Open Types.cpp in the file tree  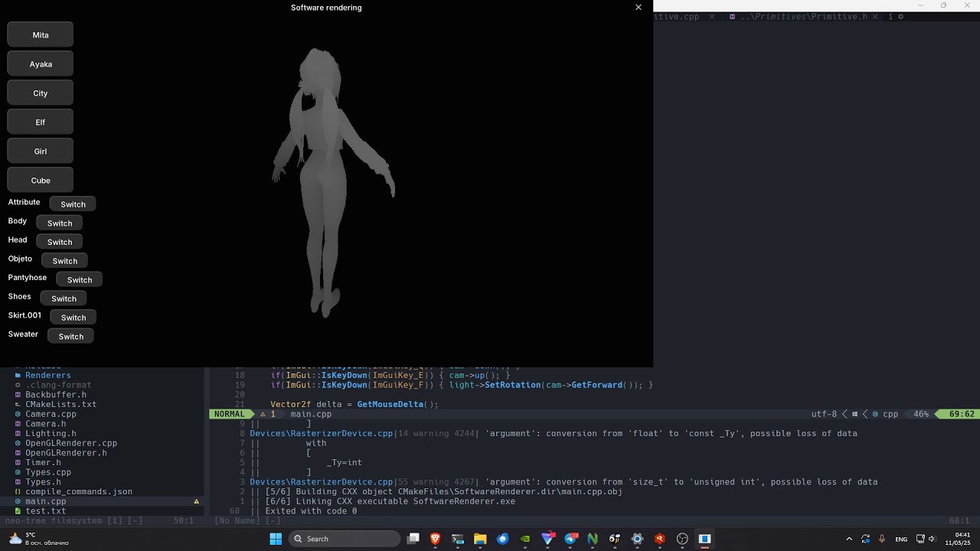47,472
